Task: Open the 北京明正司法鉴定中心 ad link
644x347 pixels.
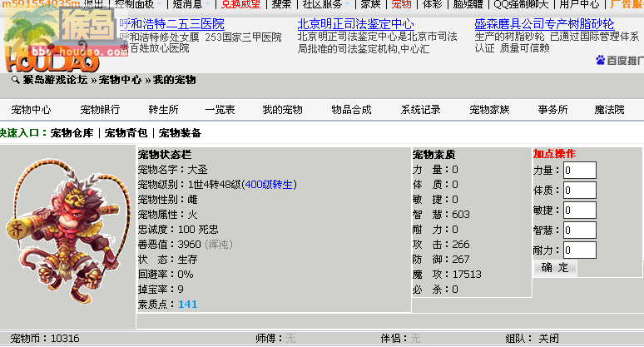Action: click(355, 24)
